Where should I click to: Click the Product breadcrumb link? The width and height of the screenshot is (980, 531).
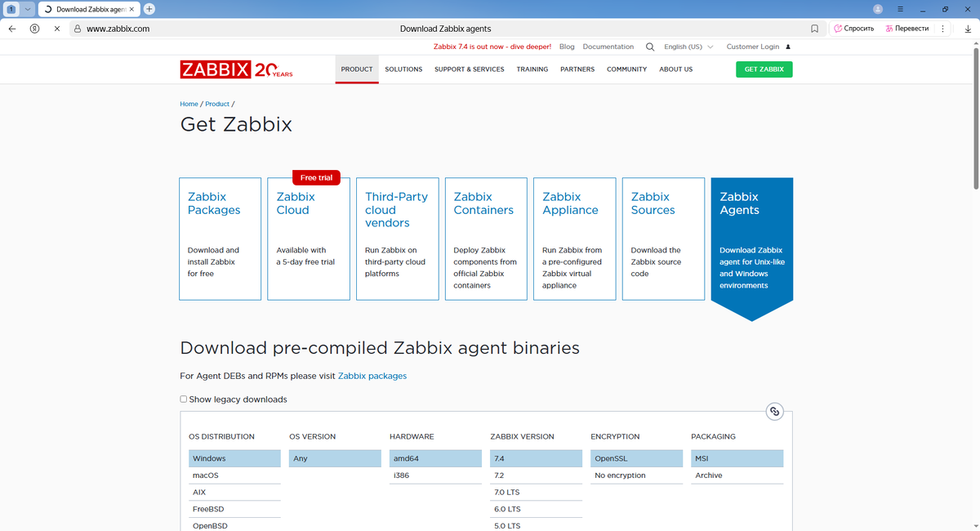(217, 104)
